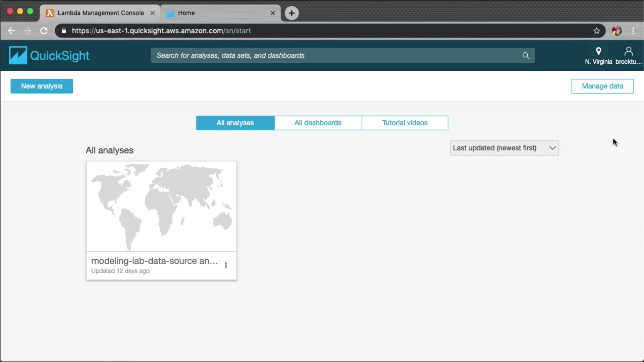Open the modeling-lab-data-source analysis thumbnail

(161, 206)
